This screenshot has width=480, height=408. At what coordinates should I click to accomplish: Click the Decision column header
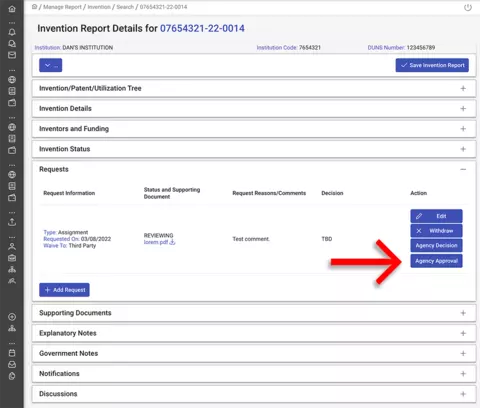332,193
